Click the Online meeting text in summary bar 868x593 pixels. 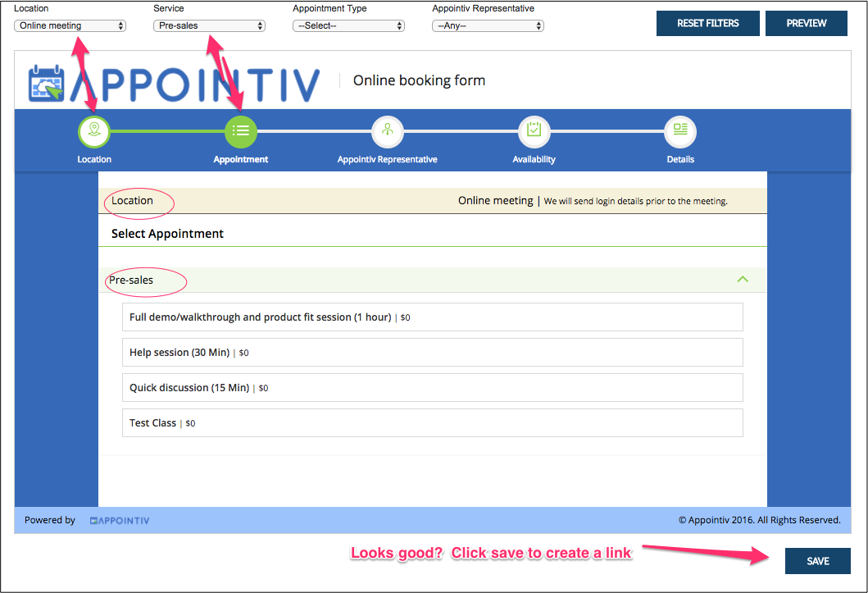(495, 200)
